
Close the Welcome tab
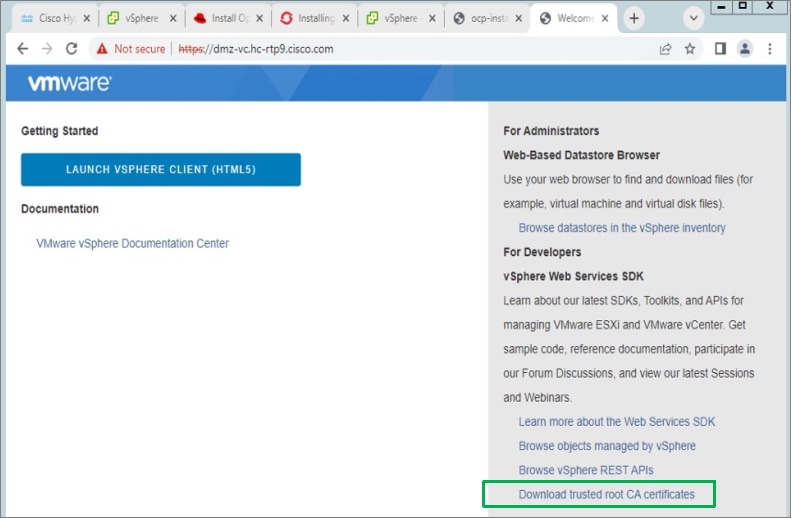(x=605, y=19)
